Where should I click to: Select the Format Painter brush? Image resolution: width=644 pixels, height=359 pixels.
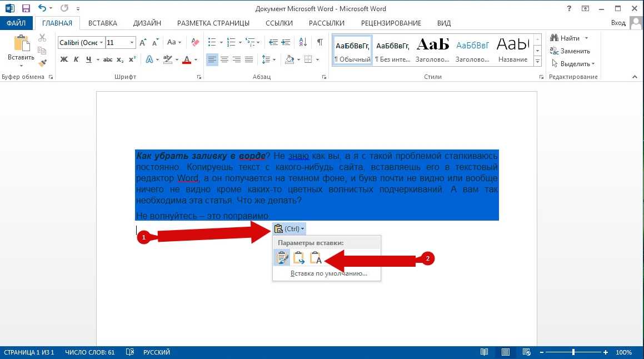[x=42, y=63]
